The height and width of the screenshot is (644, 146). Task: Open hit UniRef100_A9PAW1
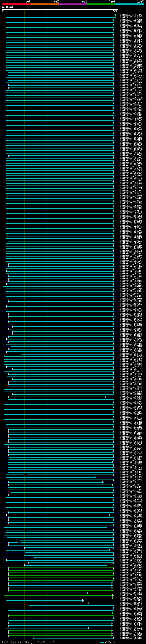(131, 50)
